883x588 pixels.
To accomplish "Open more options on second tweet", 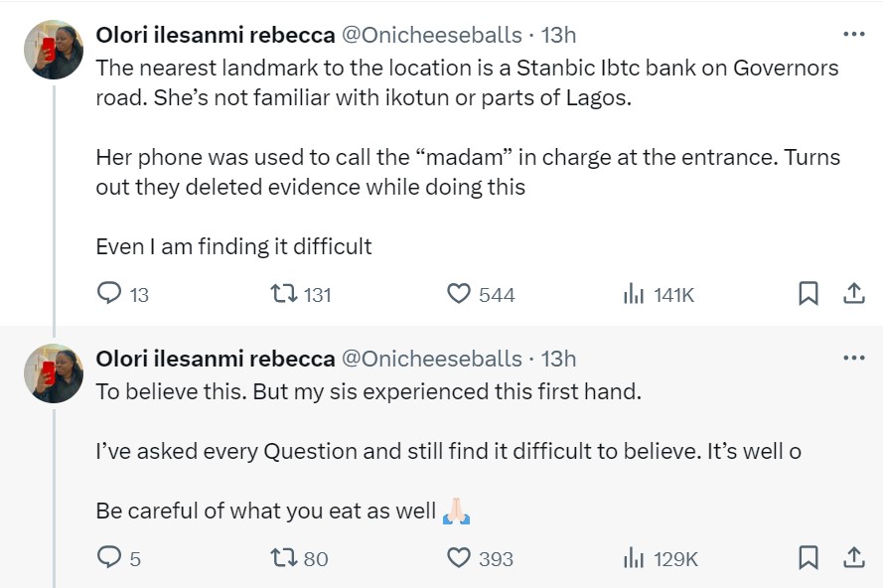I will pos(853,358).
